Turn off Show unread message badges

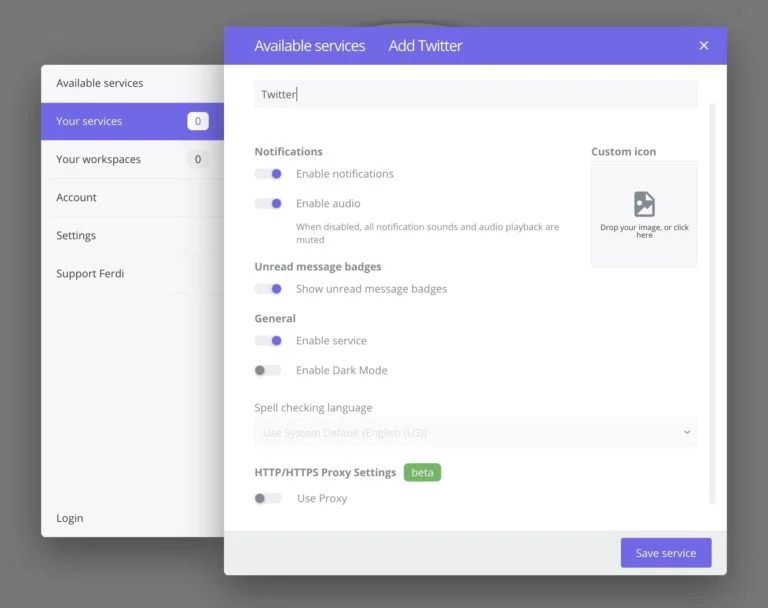pos(268,289)
